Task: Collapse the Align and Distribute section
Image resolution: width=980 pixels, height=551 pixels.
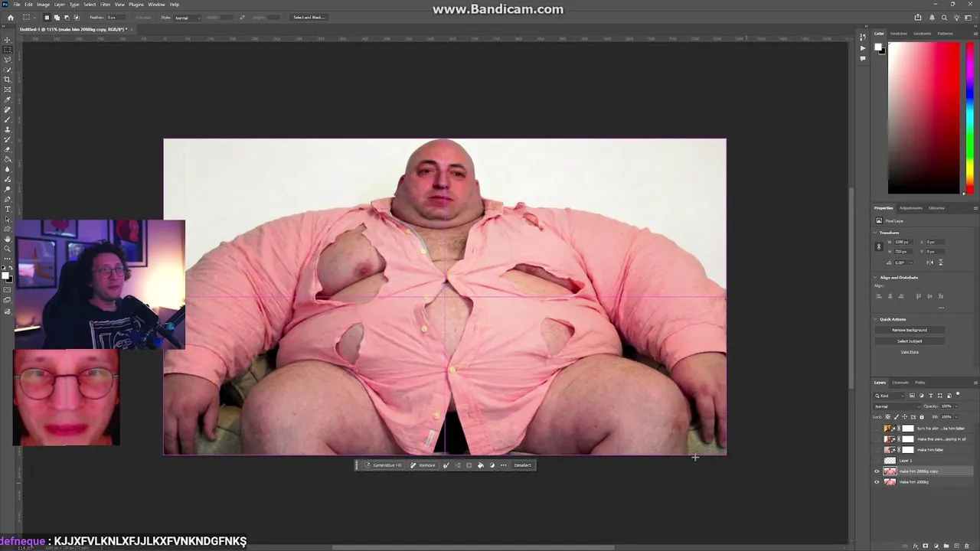Action: 876,278
